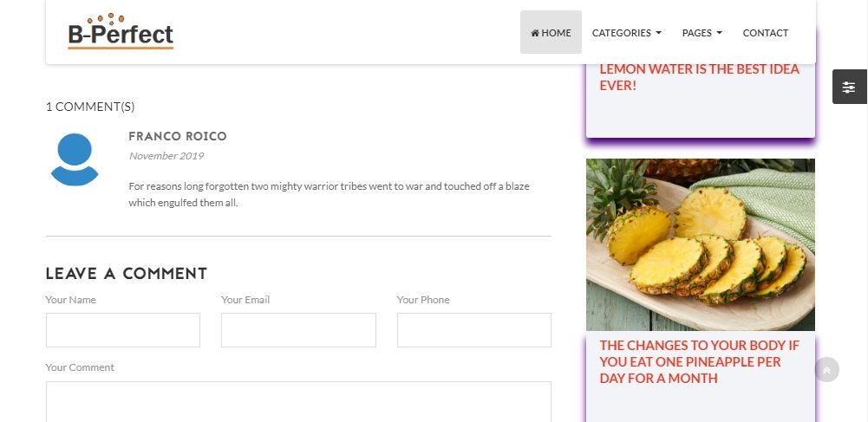Expand the Pages dropdown
Viewport: 868px width, 422px height.
pyautogui.click(x=702, y=33)
